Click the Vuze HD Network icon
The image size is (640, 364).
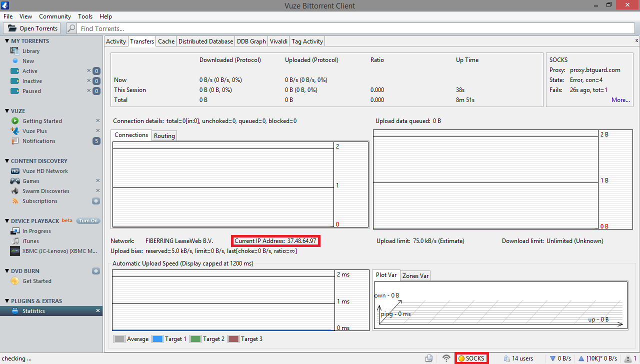coord(15,171)
